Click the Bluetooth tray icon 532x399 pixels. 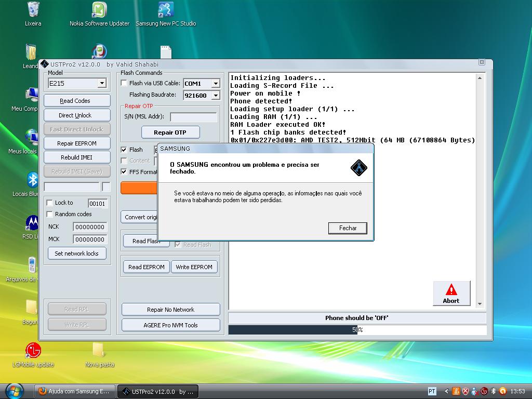pyautogui.click(x=494, y=391)
